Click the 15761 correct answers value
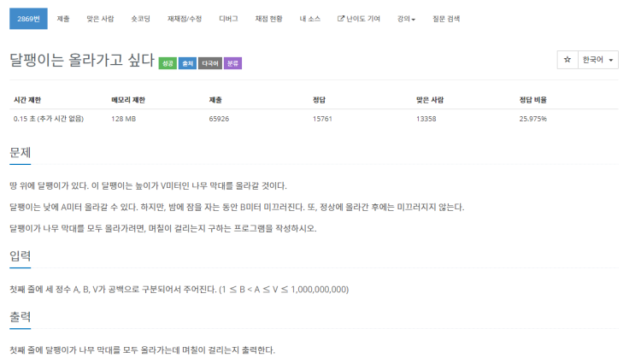Image resolution: width=635 pixels, height=364 pixels. point(322,119)
